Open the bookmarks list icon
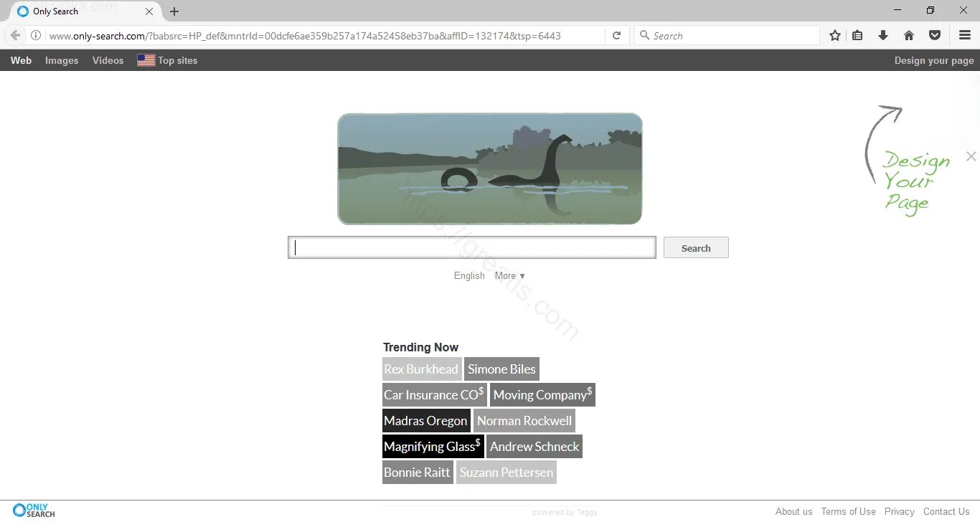Viewport: 980px width, 522px height. (x=857, y=35)
